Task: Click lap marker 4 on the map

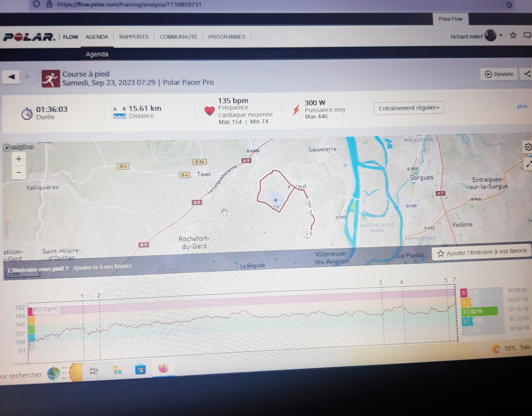Action: tap(310, 212)
